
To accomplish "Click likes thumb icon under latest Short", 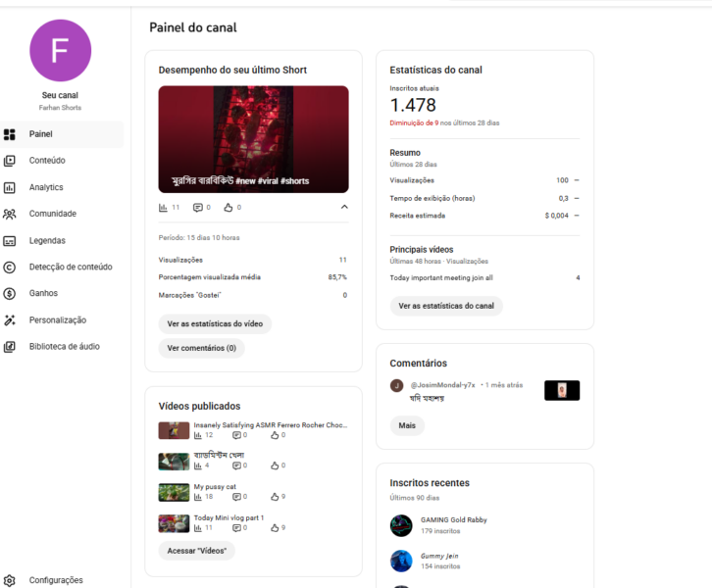I will (228, 208).
